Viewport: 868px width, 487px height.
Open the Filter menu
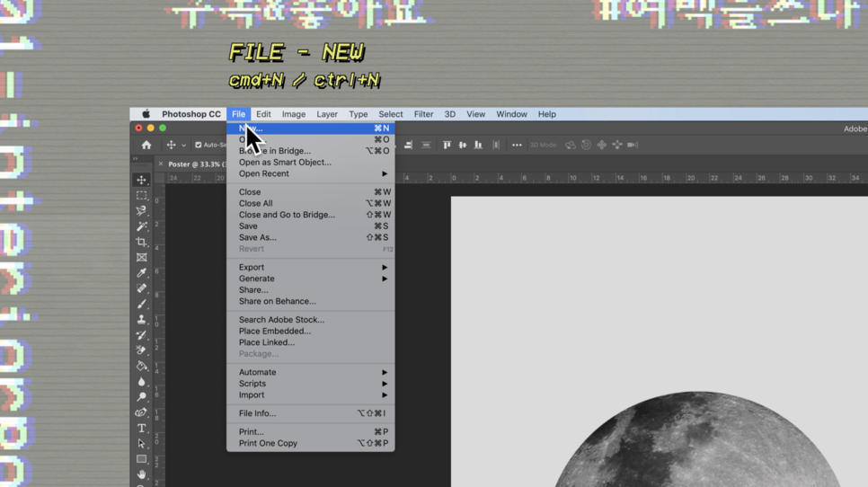tap(423, 114)
